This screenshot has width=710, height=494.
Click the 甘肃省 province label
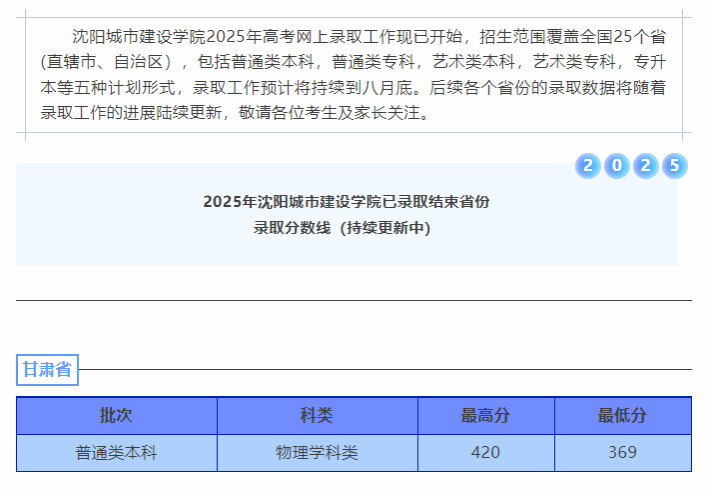click(x=47, y=370)
